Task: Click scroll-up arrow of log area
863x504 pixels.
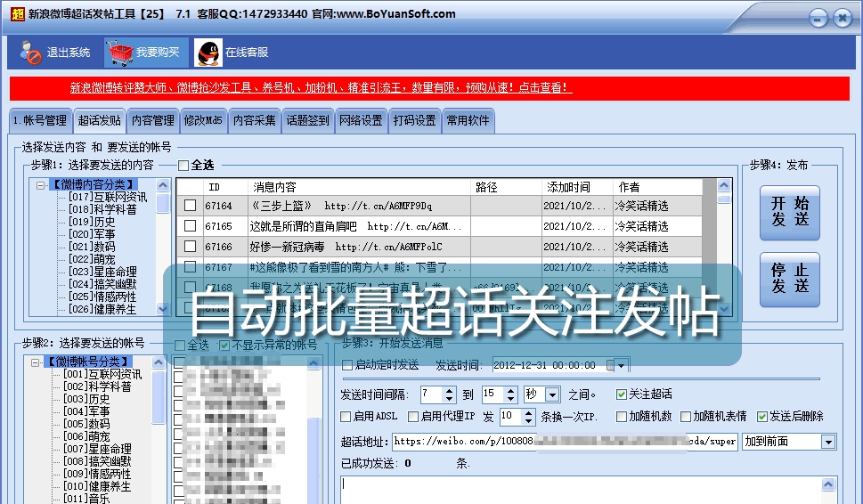Action: [827, 484]
